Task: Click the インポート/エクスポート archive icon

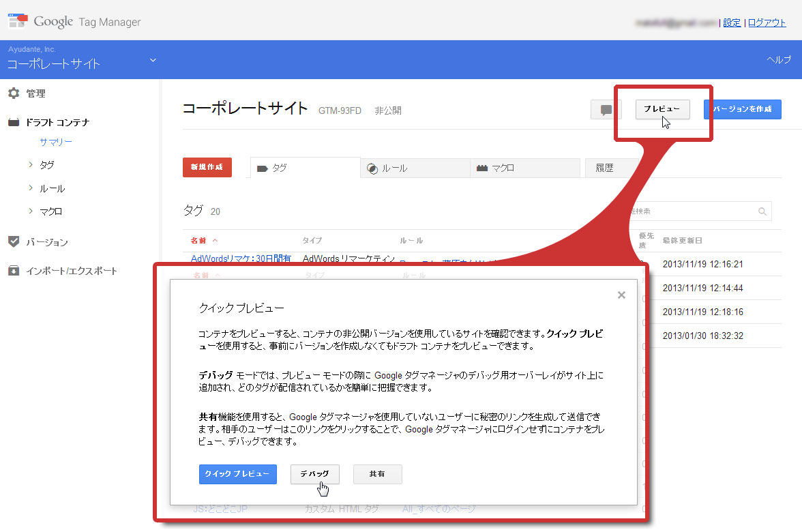Action: pyautogui.click(x=14, y=271)
